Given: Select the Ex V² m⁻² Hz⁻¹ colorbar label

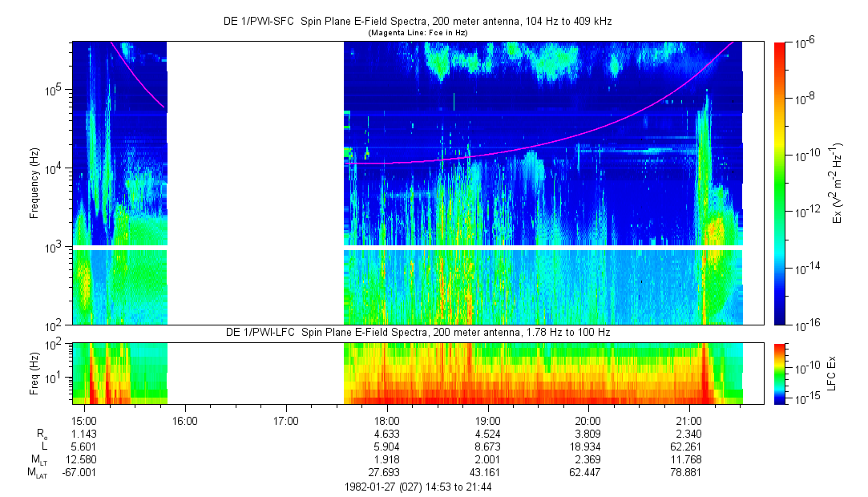Looking at the screenshot, I should (x=838, y=183).
